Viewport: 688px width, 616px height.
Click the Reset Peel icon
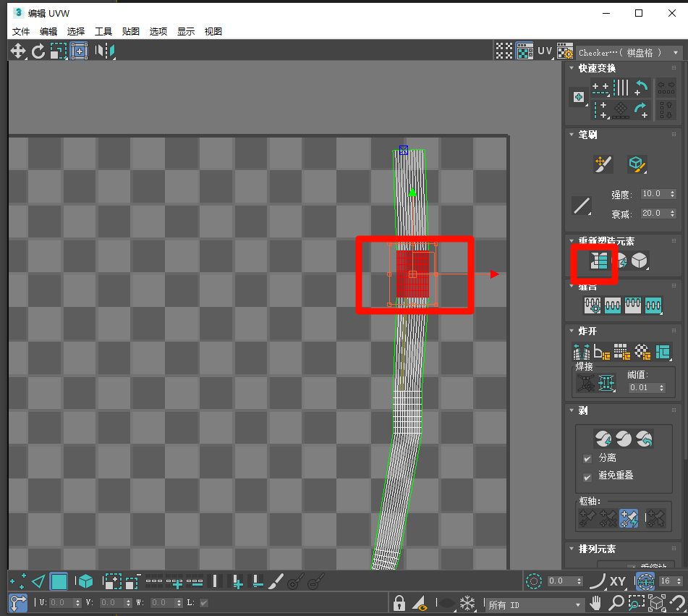[644, 439]
